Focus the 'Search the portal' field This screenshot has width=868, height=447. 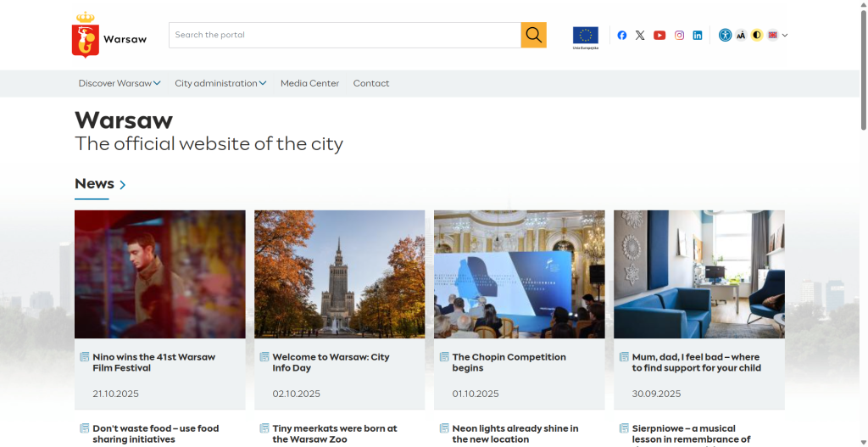click(x=344, y=35)
